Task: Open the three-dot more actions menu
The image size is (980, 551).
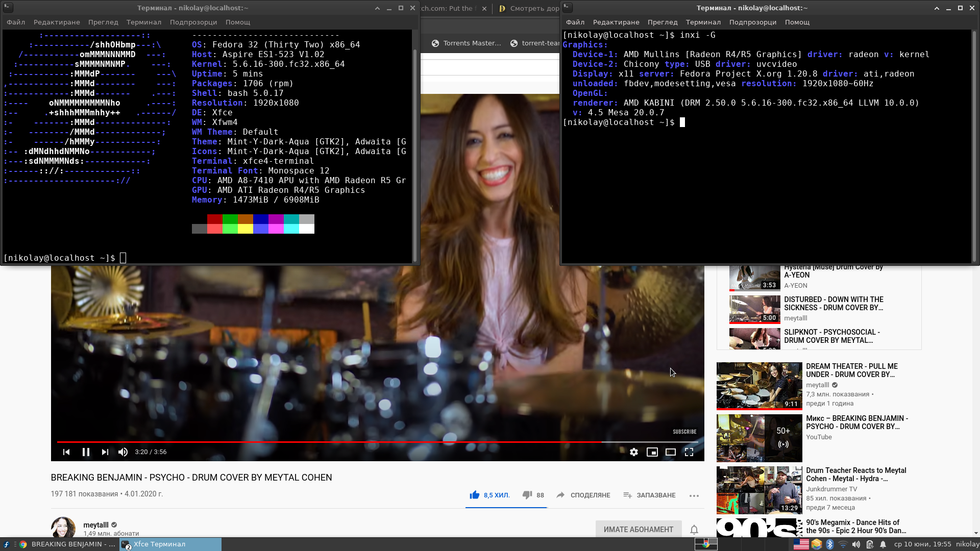Action: tap(694, 495)
